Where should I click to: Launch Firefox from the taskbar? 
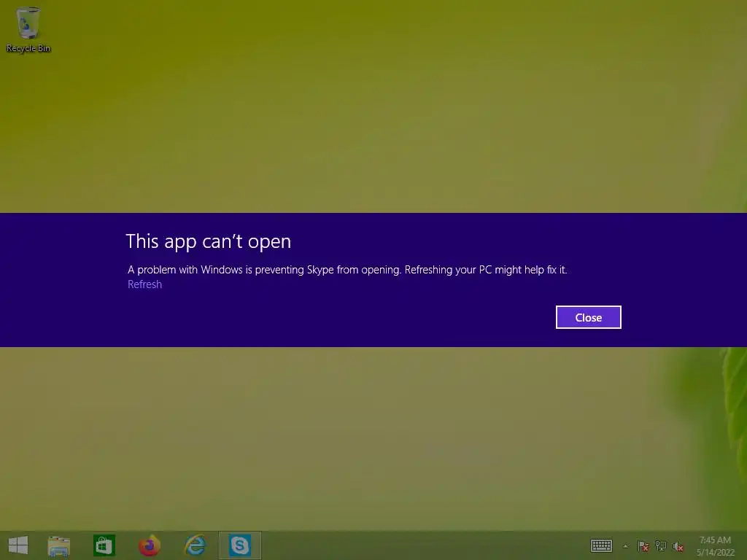pos(149,545)
